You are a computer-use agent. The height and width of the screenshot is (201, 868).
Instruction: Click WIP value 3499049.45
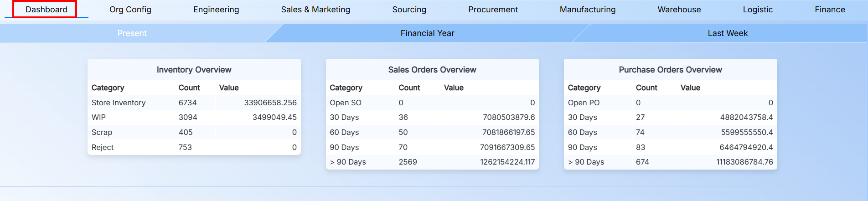coord(274,117)
